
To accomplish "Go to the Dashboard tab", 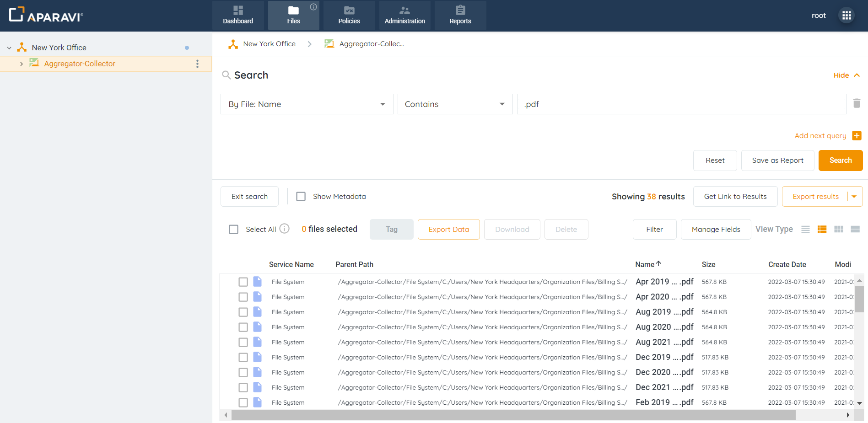I will [x=238, y=16].
